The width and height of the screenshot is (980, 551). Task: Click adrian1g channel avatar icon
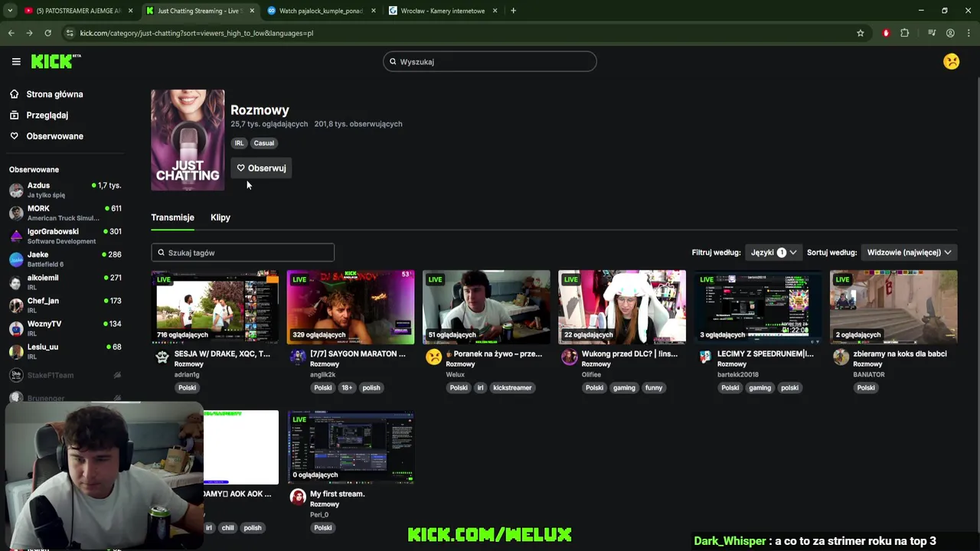click(x=162, y=357)
